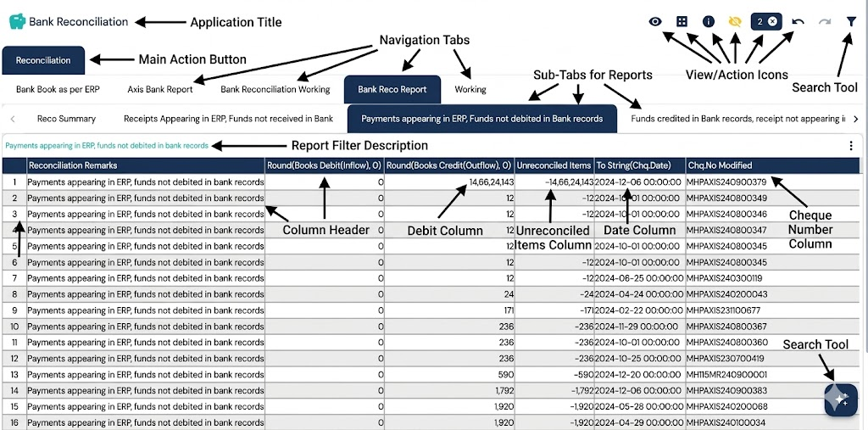Open Bank Book as per ERP tab
This screenshot has width=868, height=430.
click(58, 89)
